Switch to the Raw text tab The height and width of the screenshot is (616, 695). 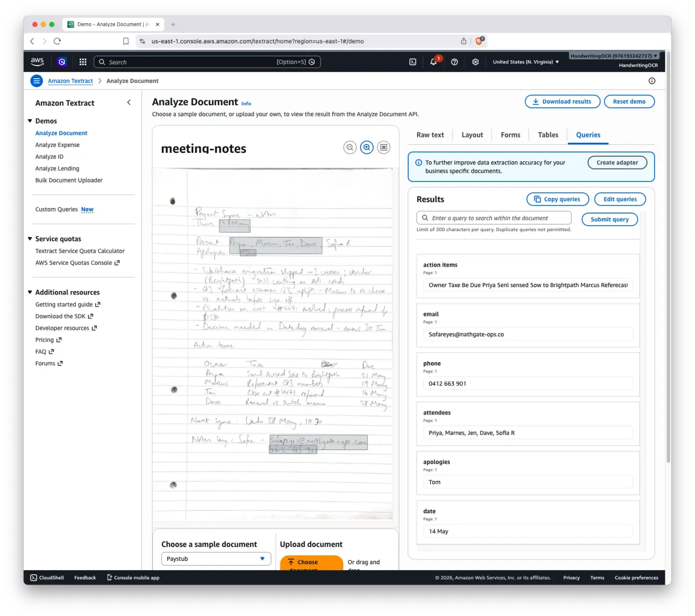tap(430, 135)
